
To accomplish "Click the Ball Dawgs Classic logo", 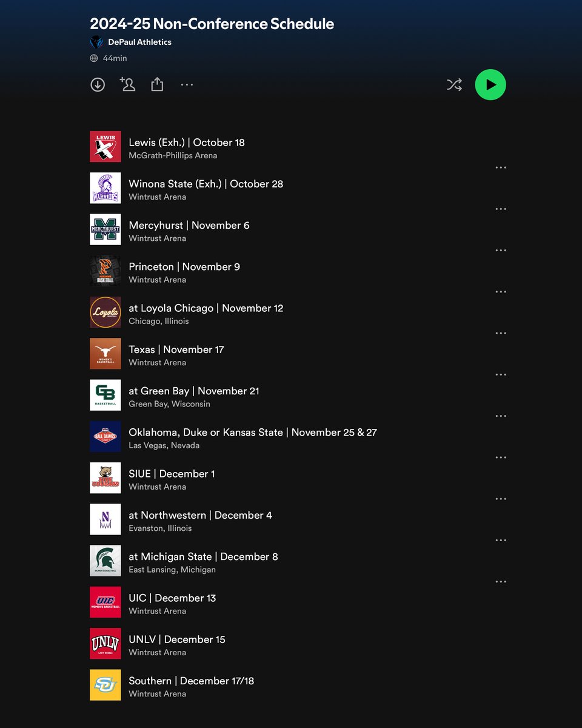I will point(105,436).
